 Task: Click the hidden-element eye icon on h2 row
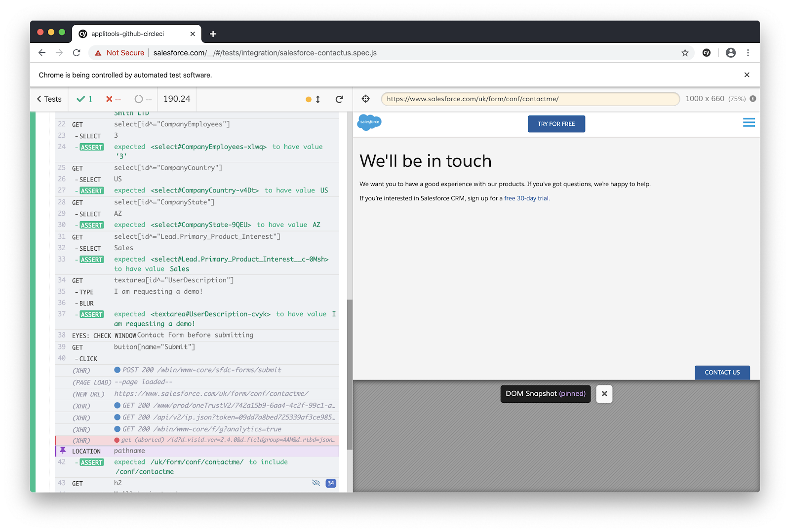point(316,483)
